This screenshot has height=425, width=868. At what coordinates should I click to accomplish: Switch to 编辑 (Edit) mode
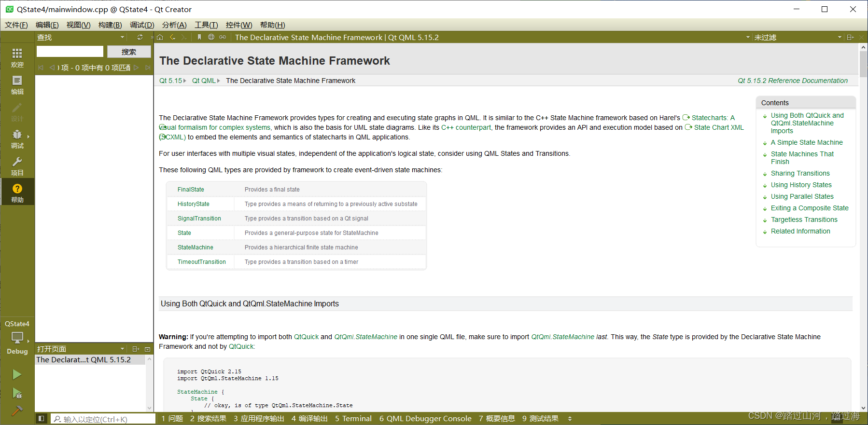coord(17,85)
